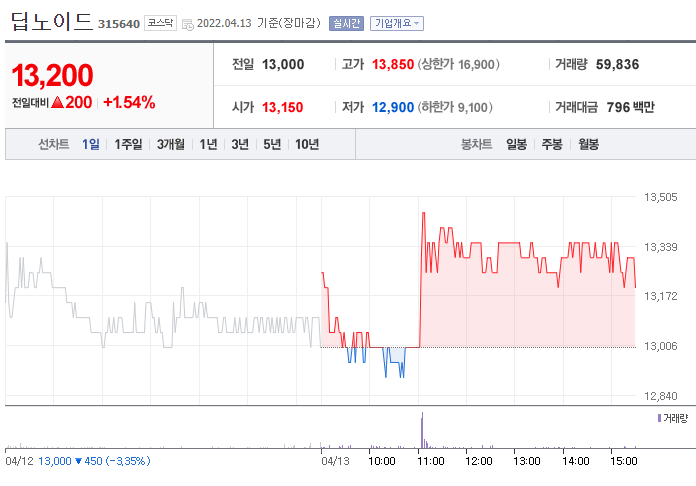Viewport: 696px width, 486px height.
Task: Click the 실시간 real-time badge
Action: click(x=346, y=24)
